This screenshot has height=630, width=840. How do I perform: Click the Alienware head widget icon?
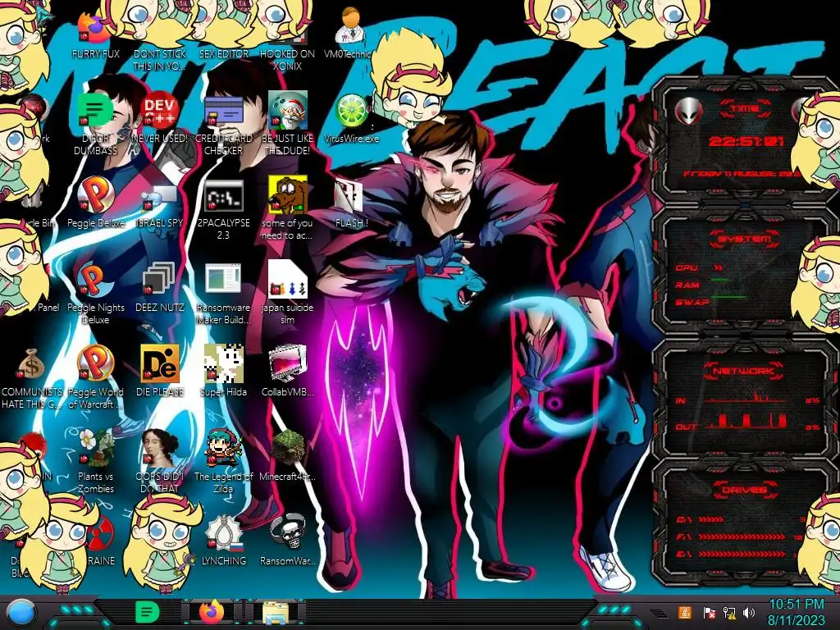click(x=688, y=111)
